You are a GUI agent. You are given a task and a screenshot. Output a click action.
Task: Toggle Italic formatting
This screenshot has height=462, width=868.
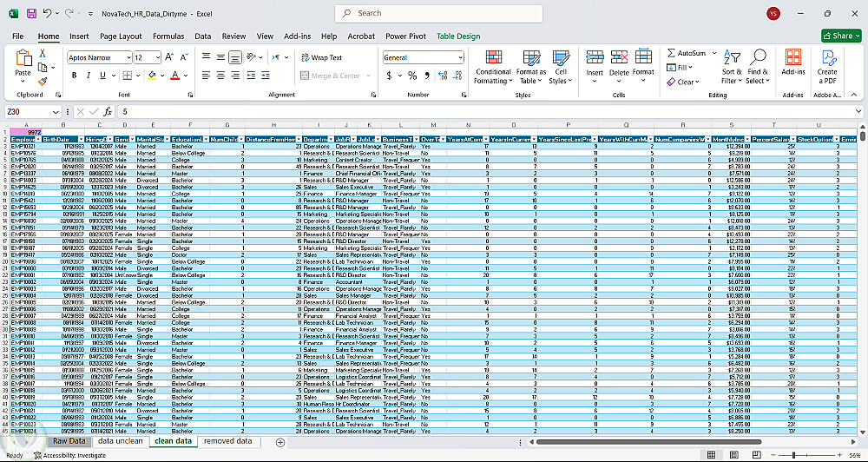tap(88, 76)
